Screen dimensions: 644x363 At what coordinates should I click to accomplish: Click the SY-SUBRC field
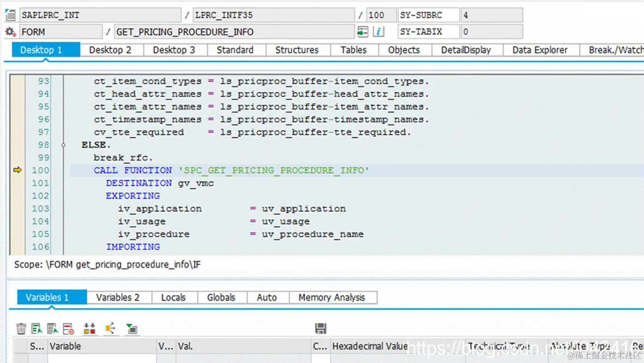429,15
